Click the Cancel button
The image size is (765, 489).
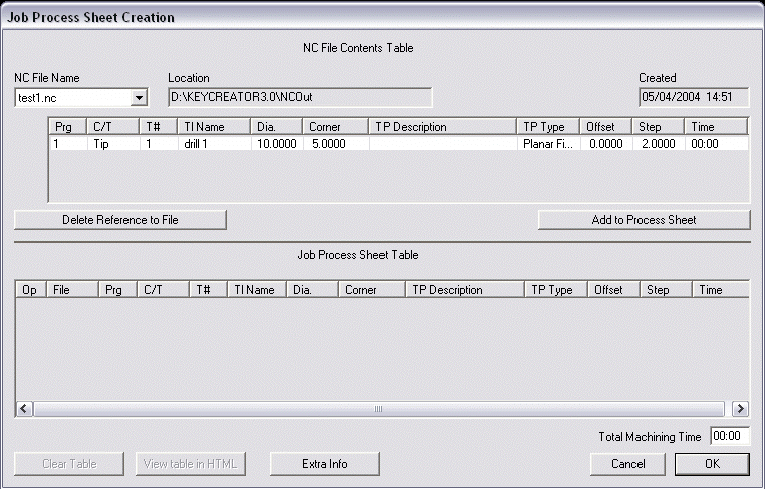pos(628,464)
